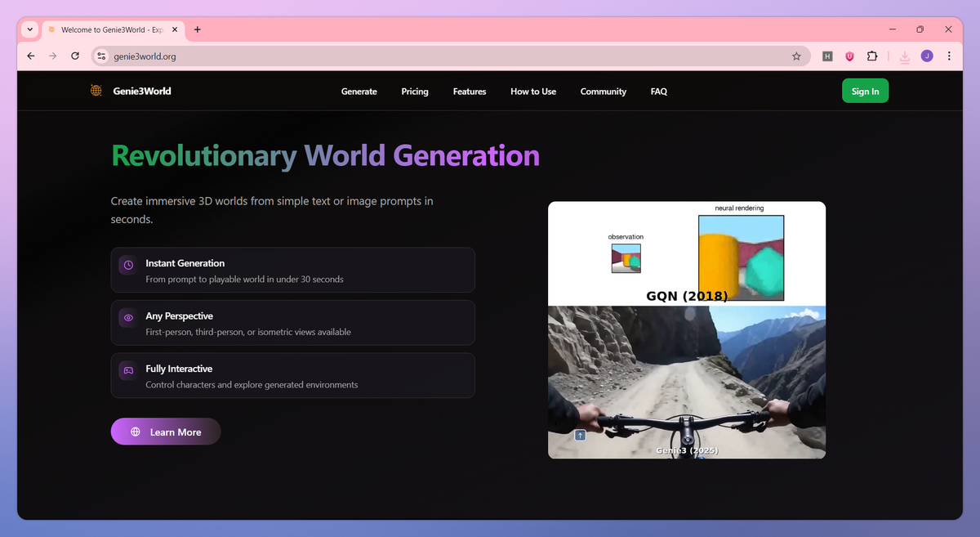Go back to the previous page
980x537 pixels.
pyautogui.click(x=31, y=56)
